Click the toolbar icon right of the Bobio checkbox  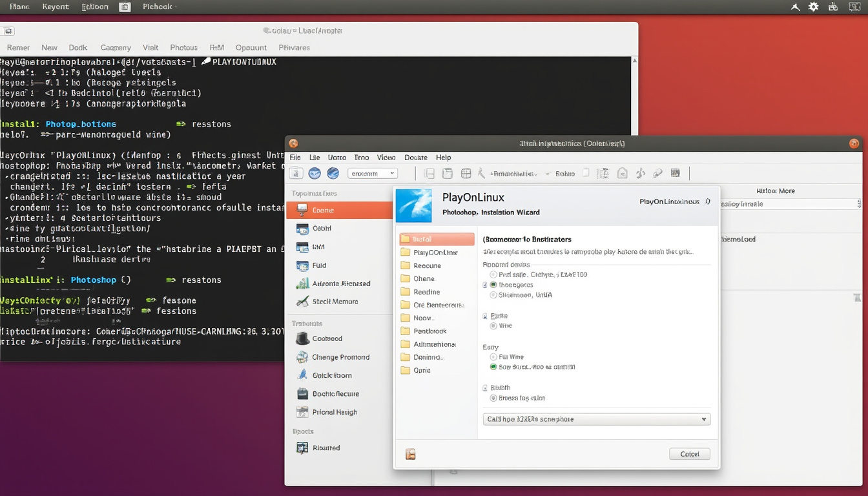[603, 173]
